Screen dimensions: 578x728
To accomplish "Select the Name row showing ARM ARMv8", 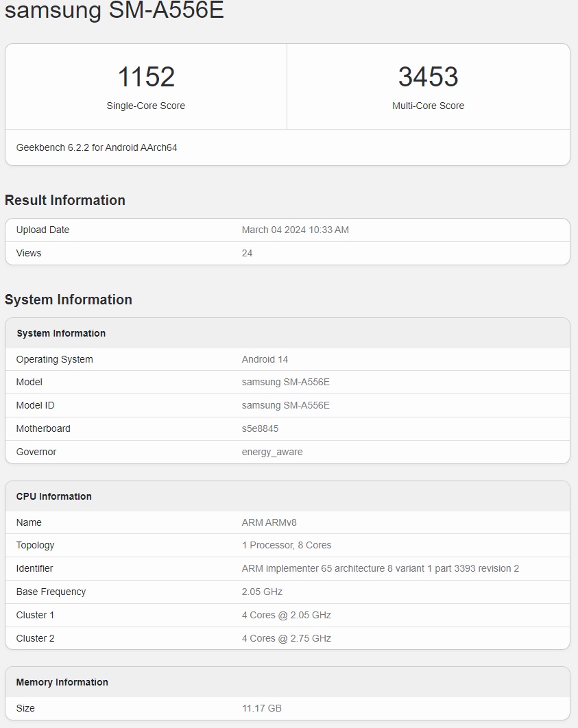I will 267,522.
